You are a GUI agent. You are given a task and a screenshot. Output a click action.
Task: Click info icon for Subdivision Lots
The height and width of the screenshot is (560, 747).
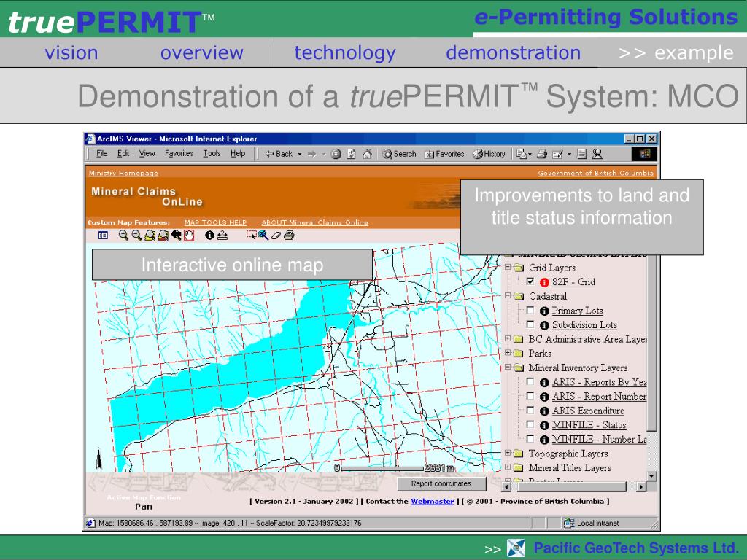point(544,325)
